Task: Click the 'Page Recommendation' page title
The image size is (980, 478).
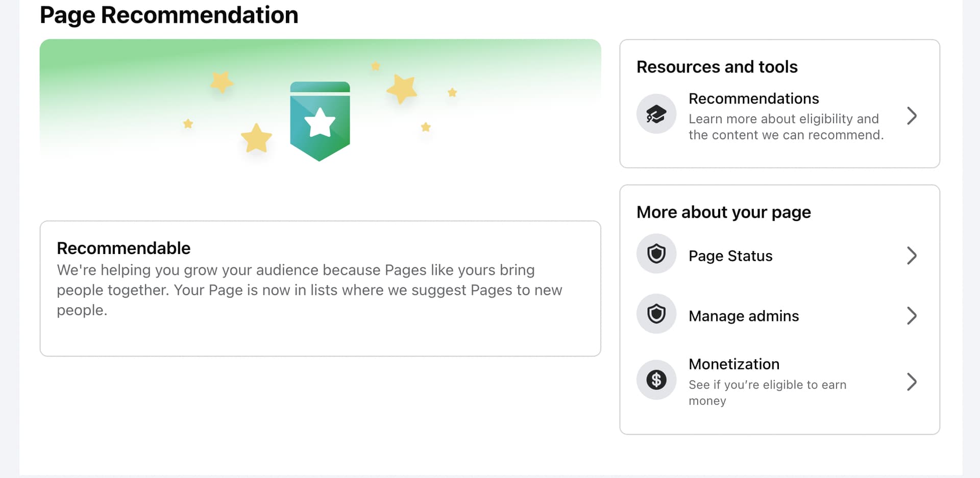Action: click(x=169, y=15)
